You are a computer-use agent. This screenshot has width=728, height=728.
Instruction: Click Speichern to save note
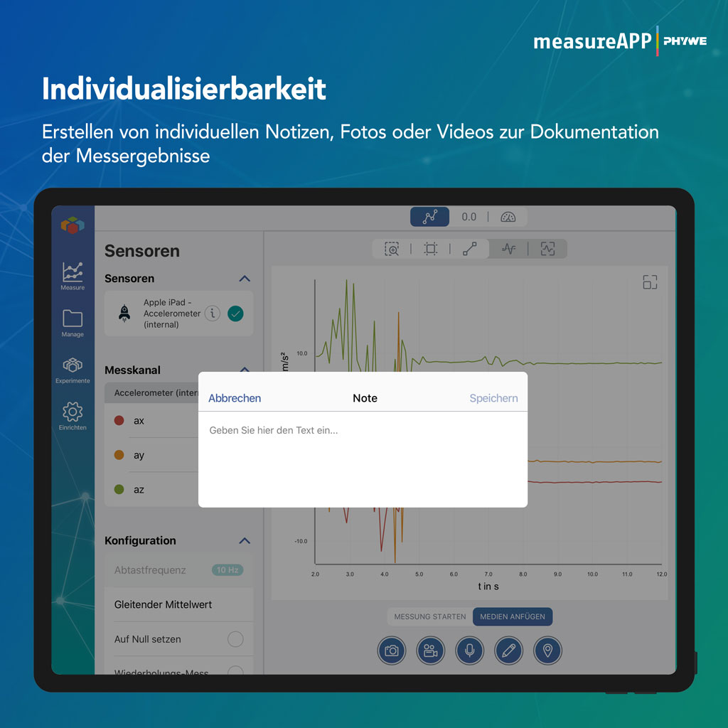coord(493,398)
